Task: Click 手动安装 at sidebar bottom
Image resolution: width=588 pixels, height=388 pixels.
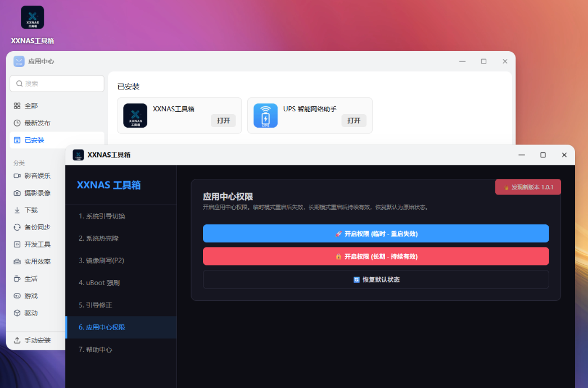Action: coord(37,340)
